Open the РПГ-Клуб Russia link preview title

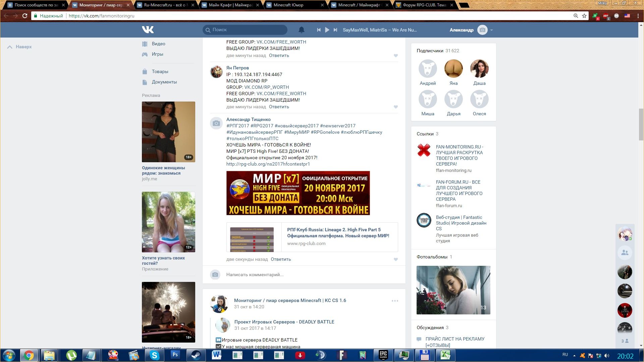point(338,233)
